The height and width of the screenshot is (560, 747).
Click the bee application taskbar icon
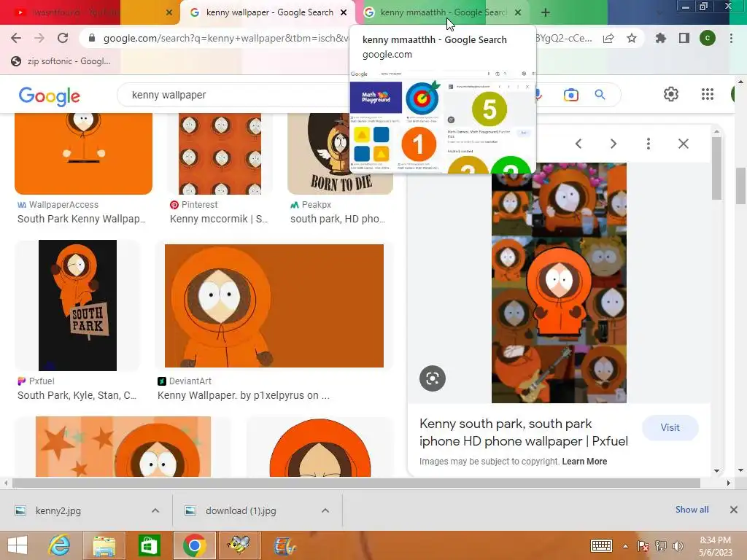(x=239, y=545)
